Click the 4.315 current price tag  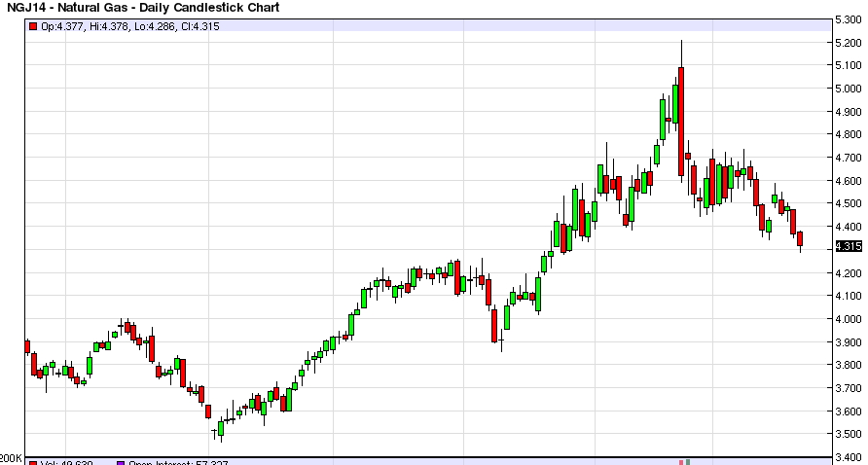coord(848,247)
